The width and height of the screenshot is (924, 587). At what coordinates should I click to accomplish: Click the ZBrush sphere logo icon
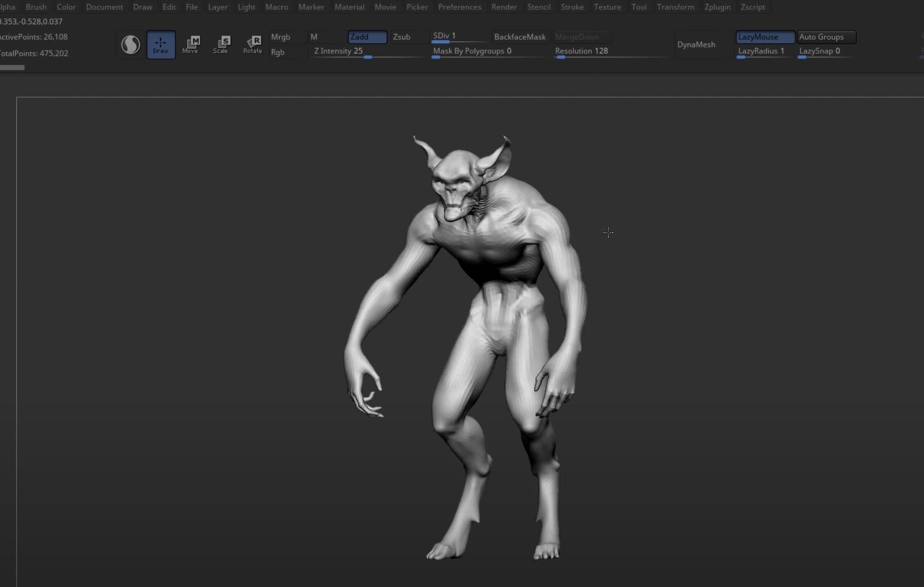(x=129, y=45)
